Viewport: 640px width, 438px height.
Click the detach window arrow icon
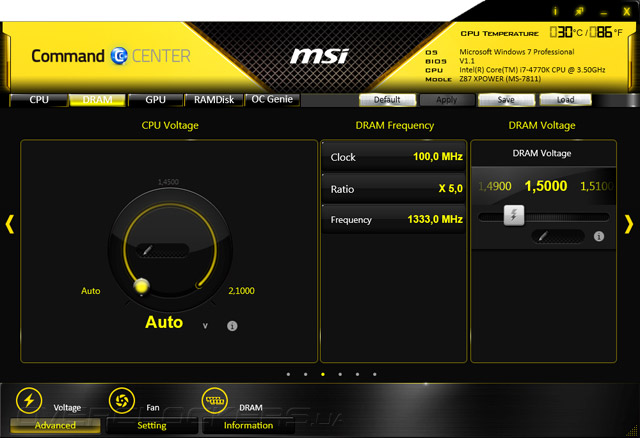coord(579,11)
